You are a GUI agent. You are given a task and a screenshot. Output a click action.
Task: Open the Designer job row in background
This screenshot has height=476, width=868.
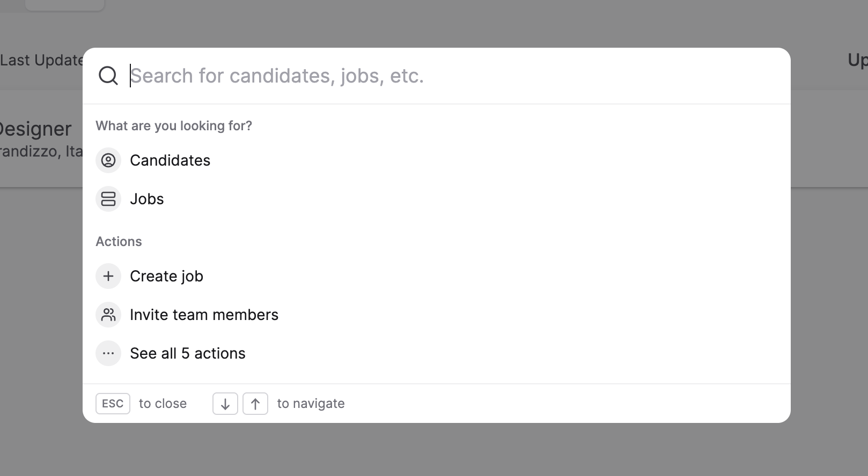point(35,129)
